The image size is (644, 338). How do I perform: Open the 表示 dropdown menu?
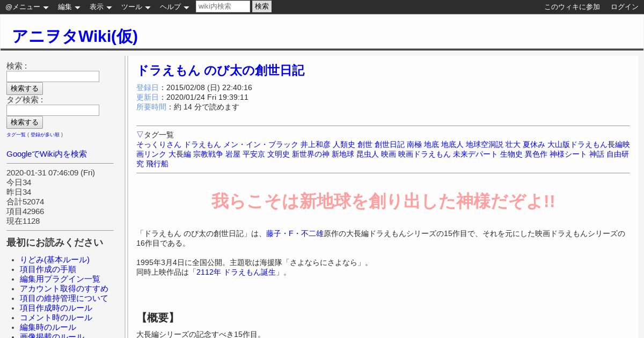100,7
